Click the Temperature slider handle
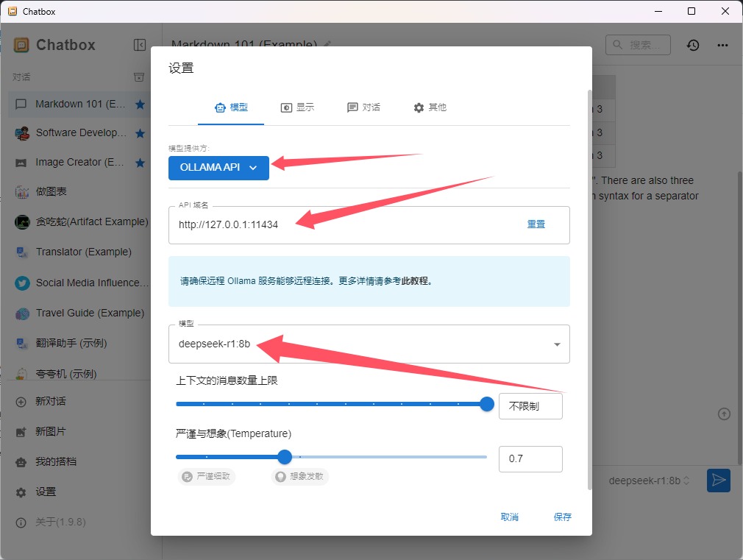743x560 pixels. pos(285,457)
